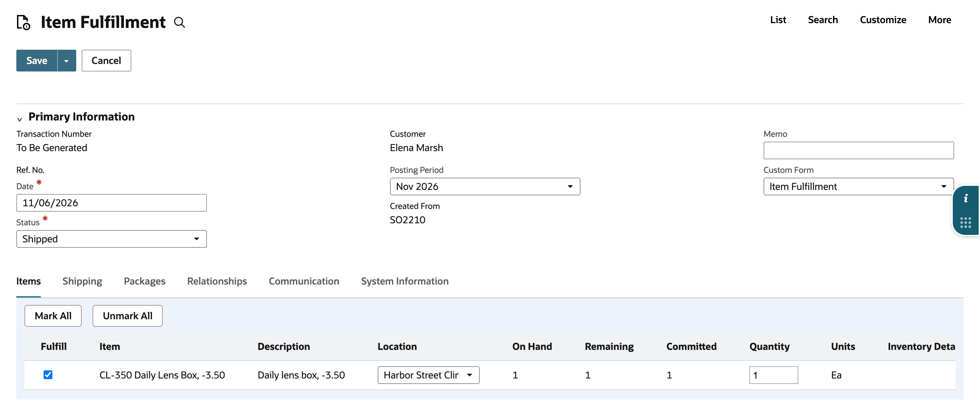Open the Customize link
980x403 pixels.
pyautogui.click(x=883, y=20)
